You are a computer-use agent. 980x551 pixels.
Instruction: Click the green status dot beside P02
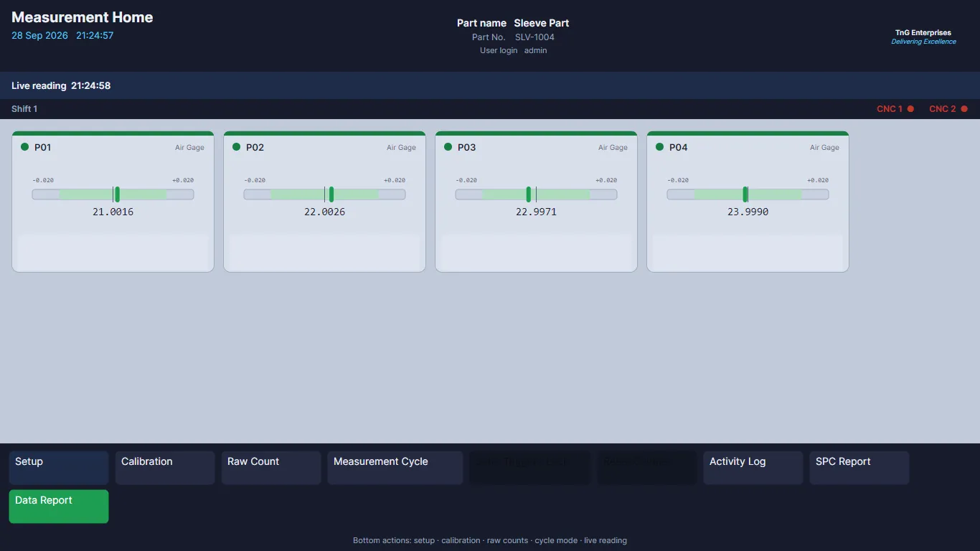(237, 147)
